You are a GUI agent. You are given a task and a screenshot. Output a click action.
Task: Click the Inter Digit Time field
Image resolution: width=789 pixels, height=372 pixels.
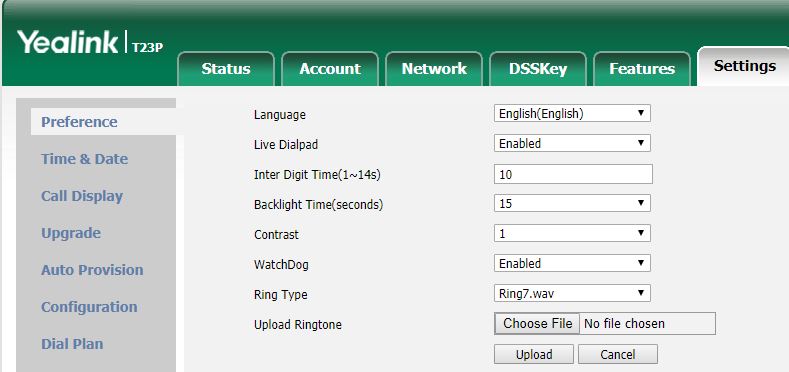tap(573, 174)
